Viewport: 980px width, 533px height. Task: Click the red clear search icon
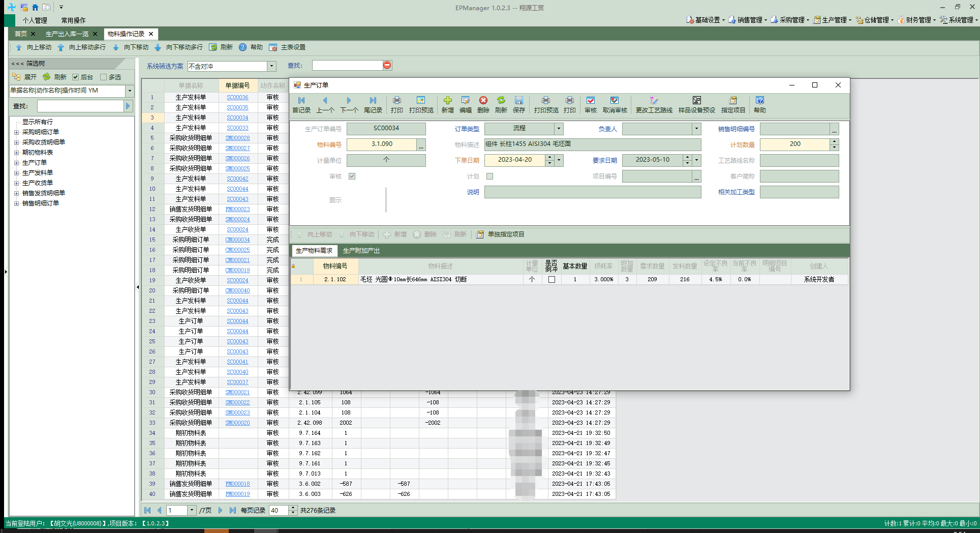[x=387, y=65]
